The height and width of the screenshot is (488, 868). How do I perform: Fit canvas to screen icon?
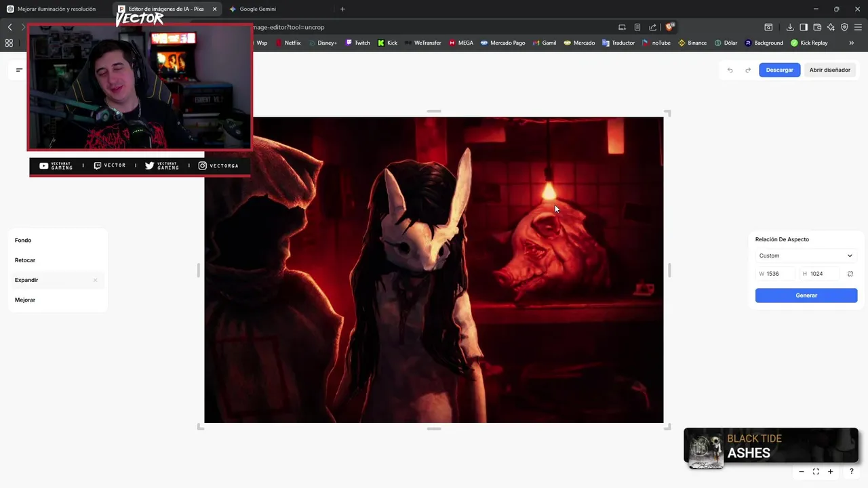click(816, 472)
